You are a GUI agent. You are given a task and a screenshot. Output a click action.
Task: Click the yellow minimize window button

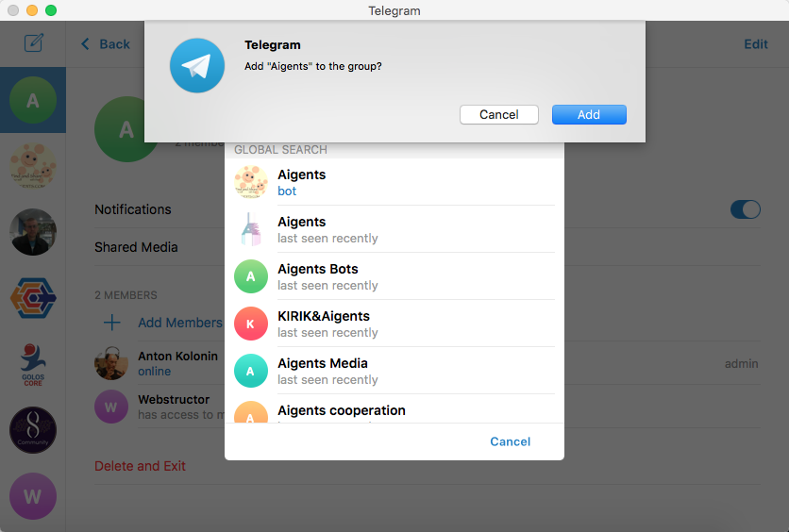pos(32,10)
